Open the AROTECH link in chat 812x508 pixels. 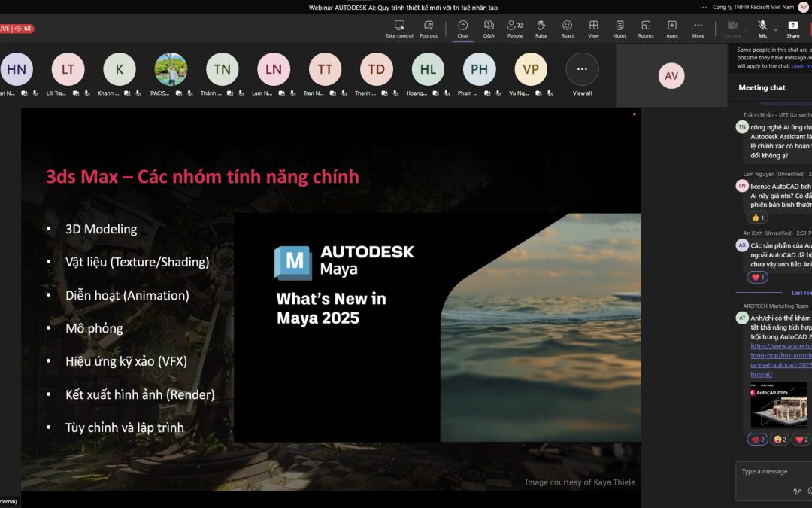pos(781,360)
